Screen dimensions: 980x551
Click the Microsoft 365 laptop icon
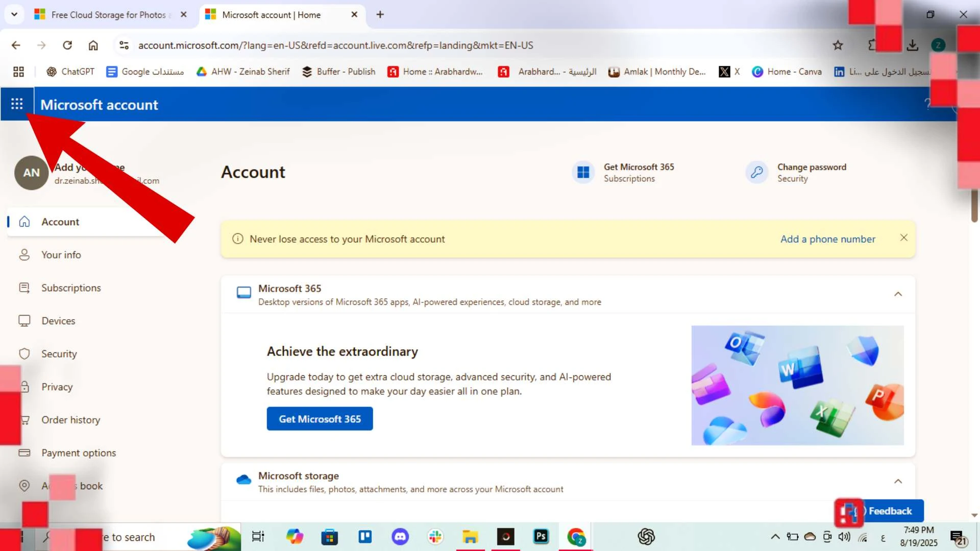244,293
